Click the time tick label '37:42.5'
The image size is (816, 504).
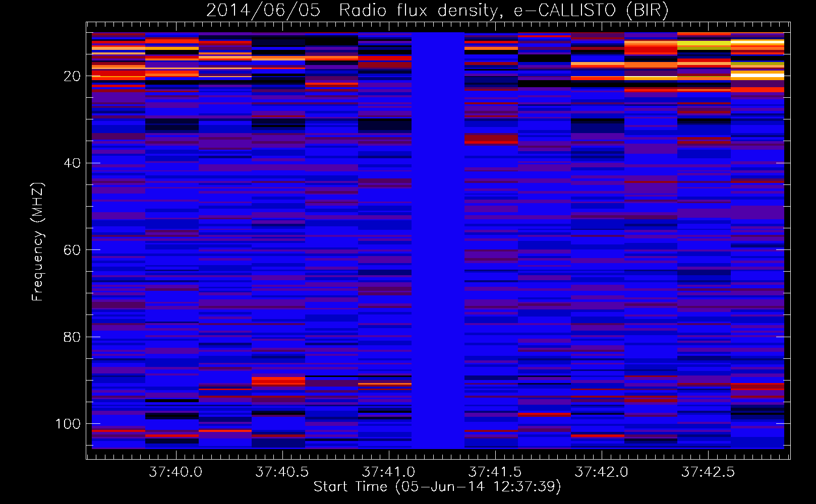(x=708, y=472)
